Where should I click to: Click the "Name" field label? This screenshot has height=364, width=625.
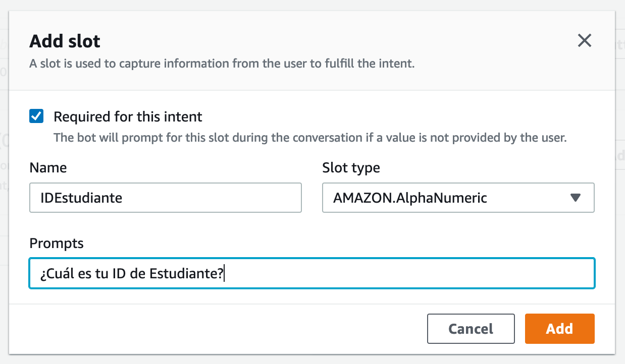[48, 168]
